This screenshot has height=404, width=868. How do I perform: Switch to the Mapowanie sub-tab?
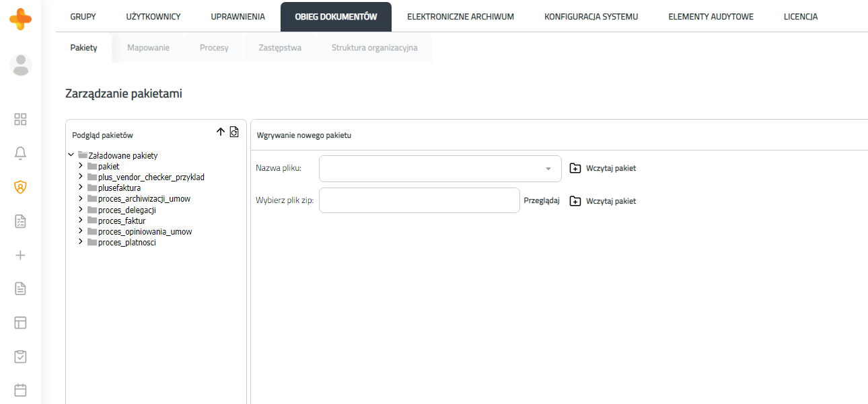(148, 48)
